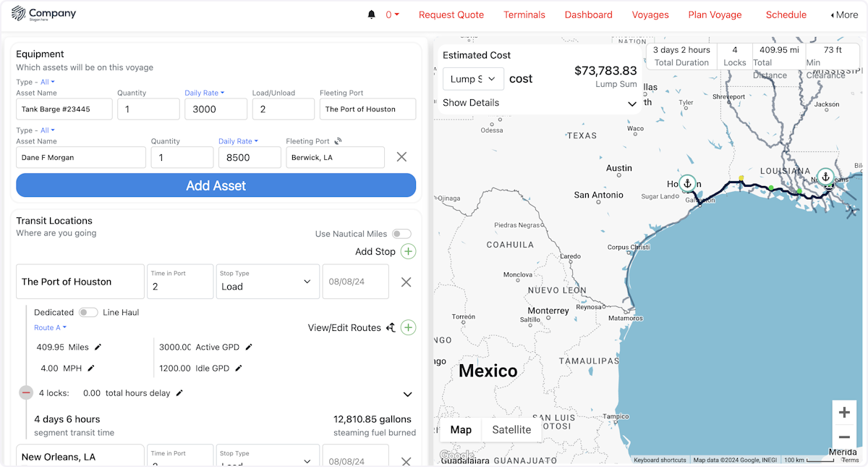Viewport: 868px width, 467px height.
Task: Edit the Miles value pencil icon
Action: (98, 347)
